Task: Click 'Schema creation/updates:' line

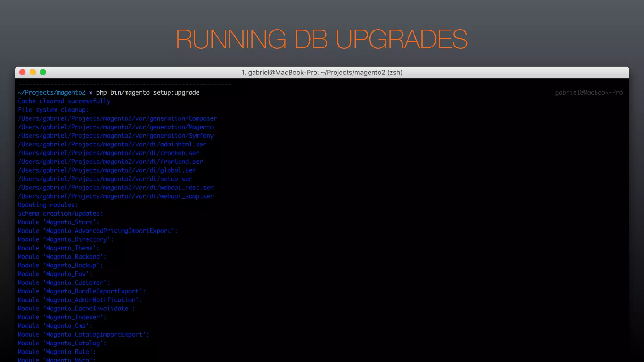Action: pyautogui.click(x=60, y=213)
